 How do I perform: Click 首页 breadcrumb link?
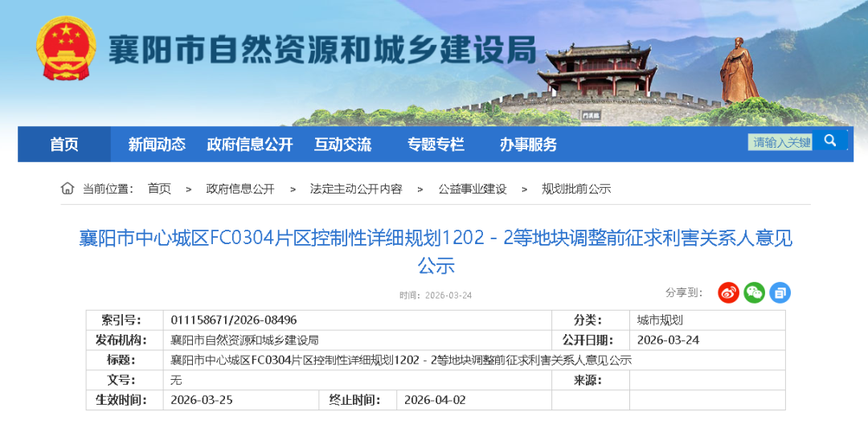pyautogui.click(x=159, y=189)
